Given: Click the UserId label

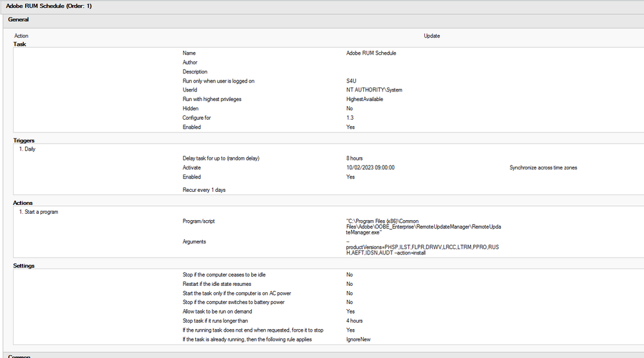Looking at the screenshot, I should [x=190, y=89].
